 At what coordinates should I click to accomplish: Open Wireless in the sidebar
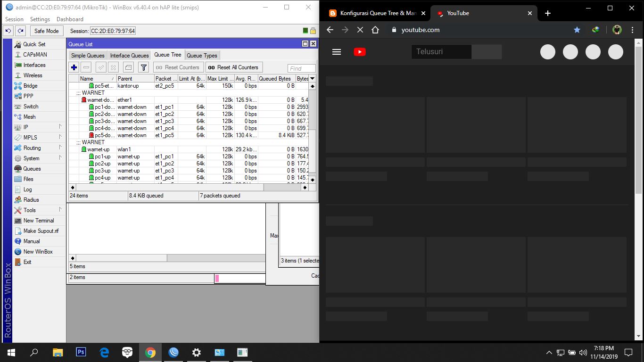click(33, 75)
